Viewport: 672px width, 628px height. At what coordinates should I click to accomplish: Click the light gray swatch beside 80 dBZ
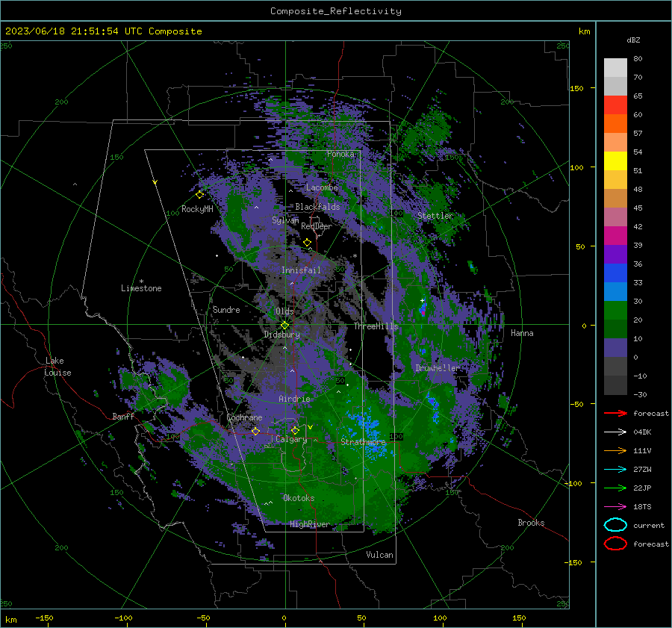click(x=615, y=68)
